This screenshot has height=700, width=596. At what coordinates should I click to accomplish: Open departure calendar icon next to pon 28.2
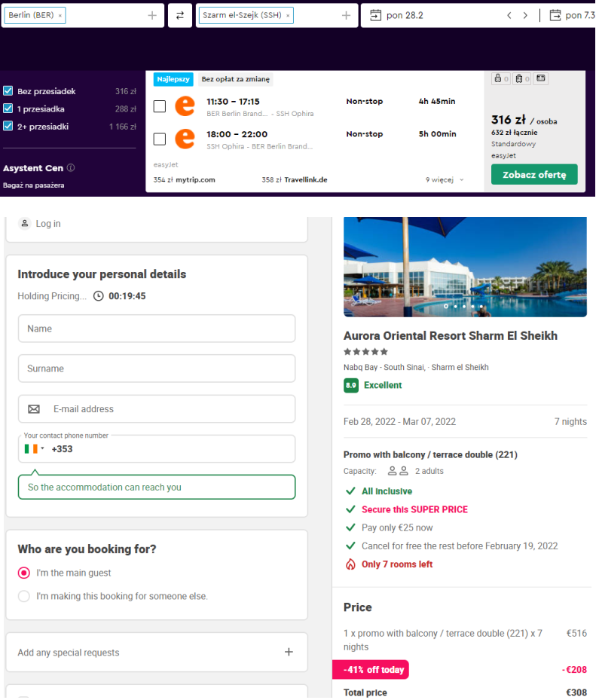coord(376,15)
